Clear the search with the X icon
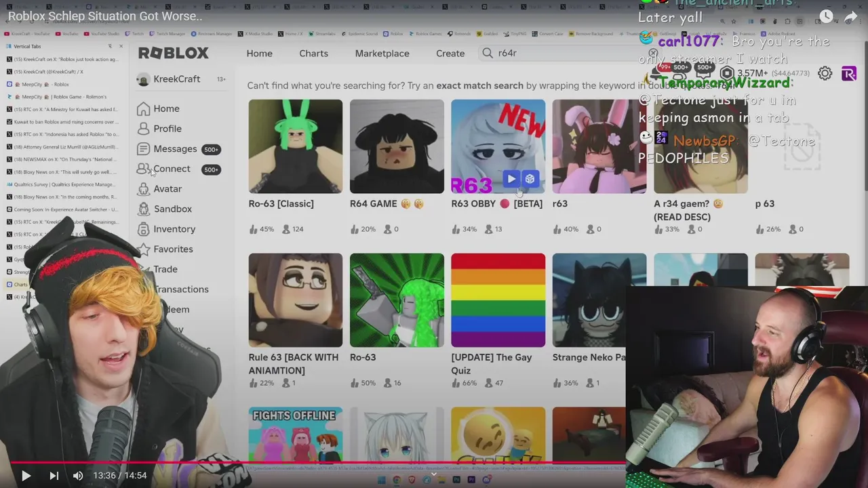868x488 pixels. click(x=653, y=53)
